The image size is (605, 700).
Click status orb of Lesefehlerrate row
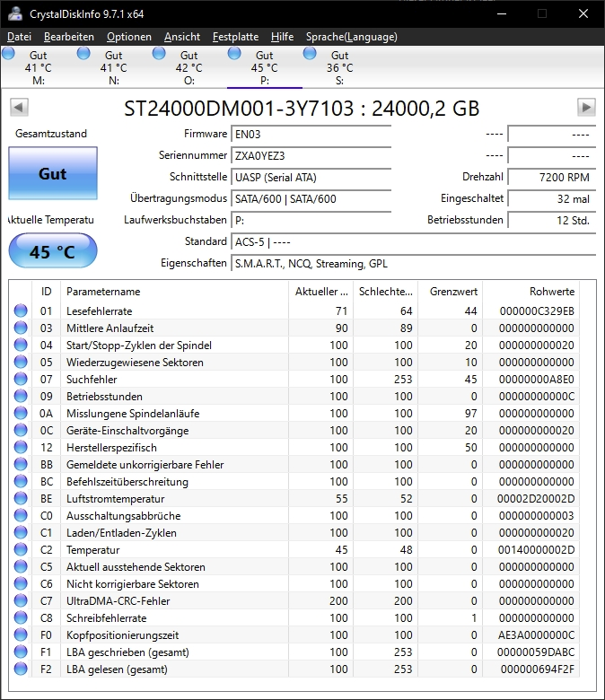pos(21,311)
